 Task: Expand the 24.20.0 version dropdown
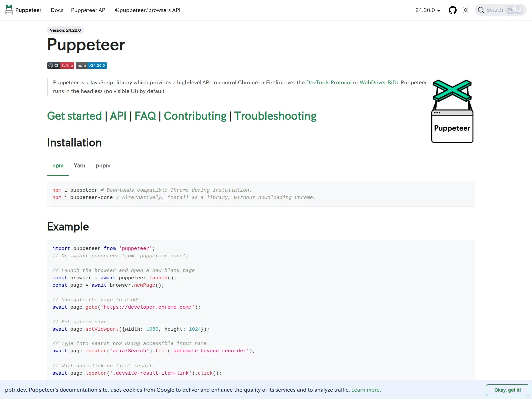point(428,10)
